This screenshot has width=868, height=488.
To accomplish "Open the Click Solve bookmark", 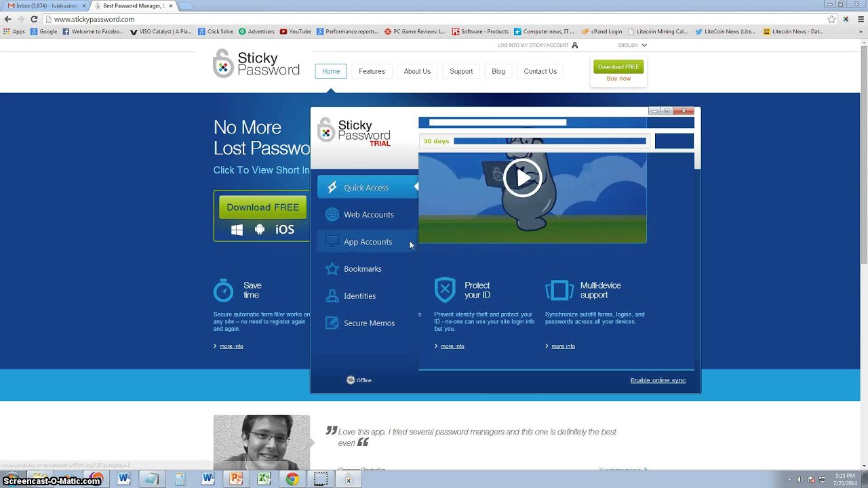I will (216, 31).
